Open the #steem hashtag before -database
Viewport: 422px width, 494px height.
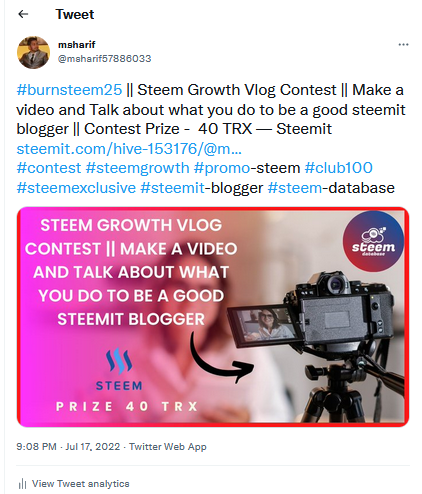point(295,188)
